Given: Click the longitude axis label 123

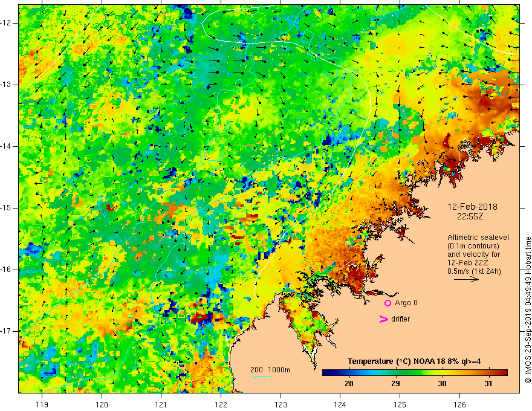Looking at the screenshot, I should [x=281, y=404].
